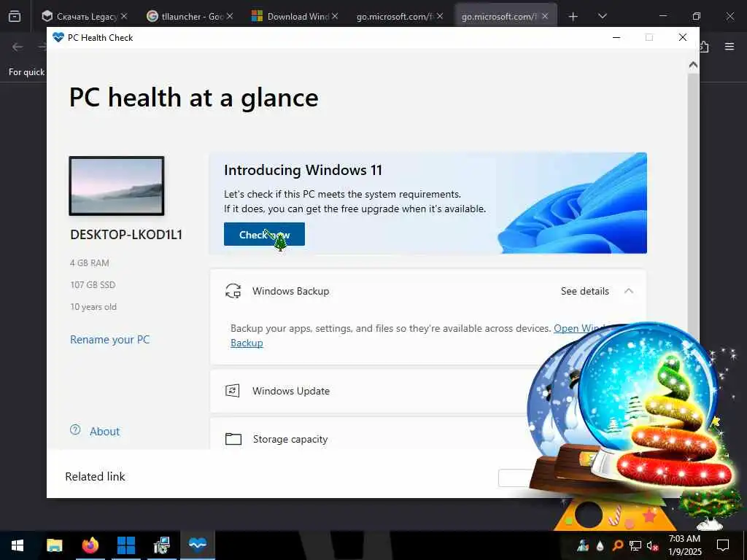This screenshot has height=560, width=747.
Task: Click the snowman tray icon
Action: (x=582, y=545)
